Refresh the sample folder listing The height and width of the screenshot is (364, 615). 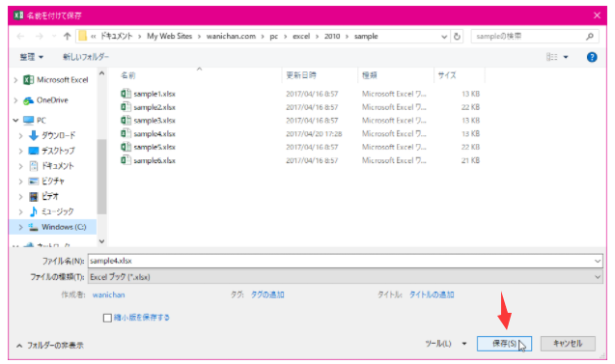click(x=457, y=37)
